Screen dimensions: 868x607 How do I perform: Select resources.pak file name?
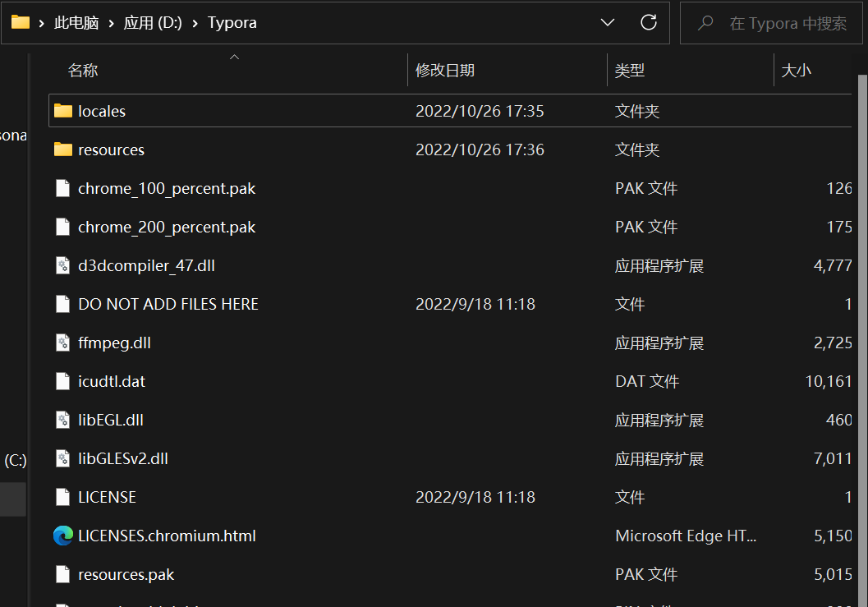tap(126, 575)
